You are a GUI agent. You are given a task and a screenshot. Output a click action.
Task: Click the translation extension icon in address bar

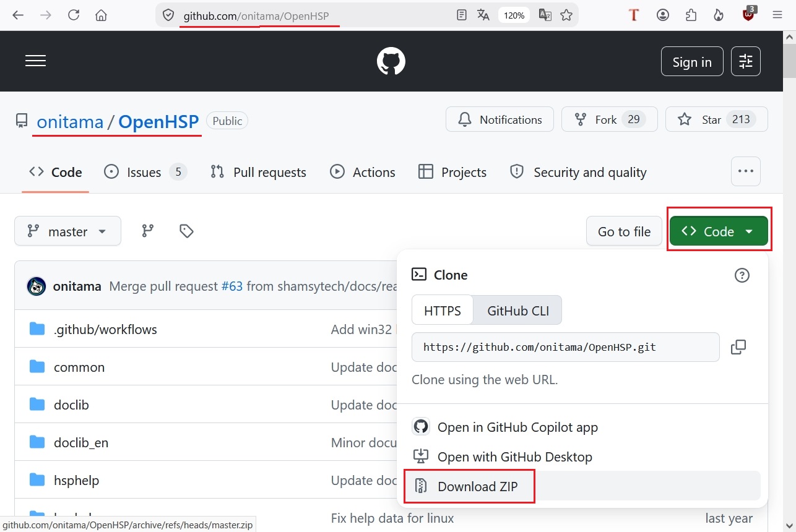[545, 15]
